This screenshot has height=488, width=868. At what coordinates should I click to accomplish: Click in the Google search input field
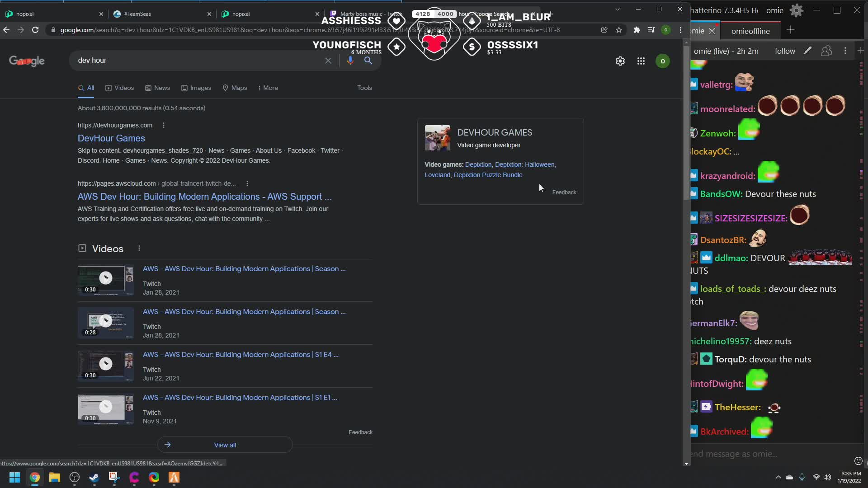click(199, 61)
